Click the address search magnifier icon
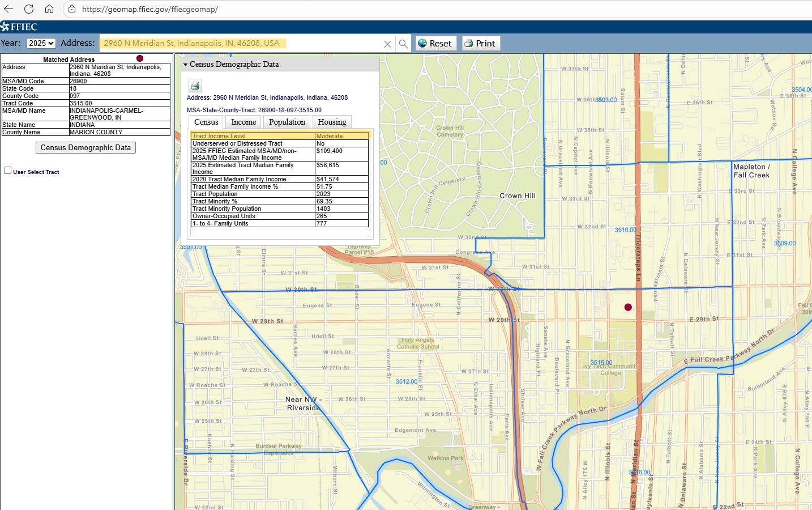This screenshot has height=510, width=812. pyautogui.click(x=403, y=44)
